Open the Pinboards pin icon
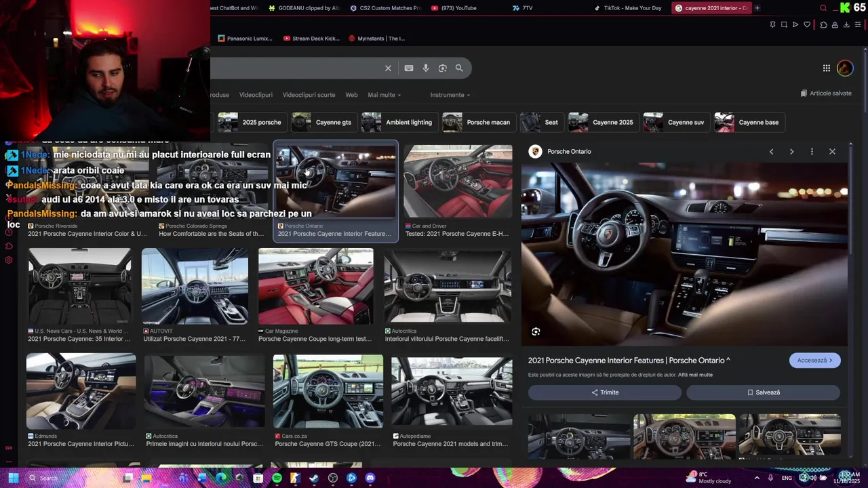The width and height of the screenshot is (868, 488). (x=772, y=24)
